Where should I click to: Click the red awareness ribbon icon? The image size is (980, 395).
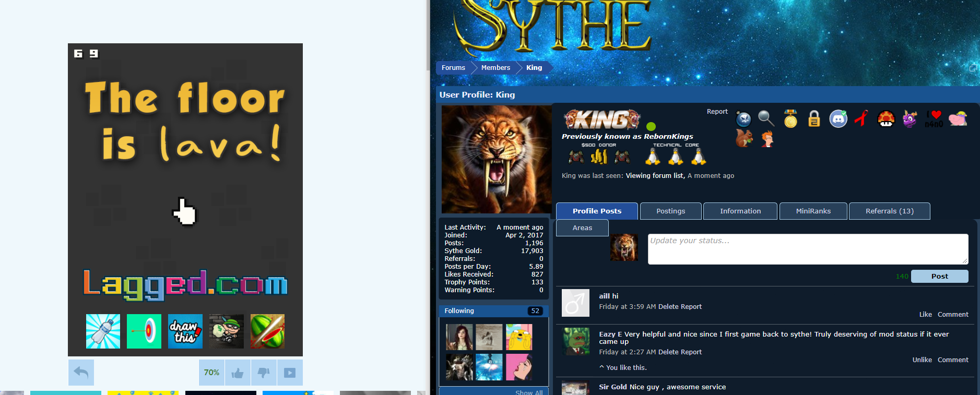point(861,118)
